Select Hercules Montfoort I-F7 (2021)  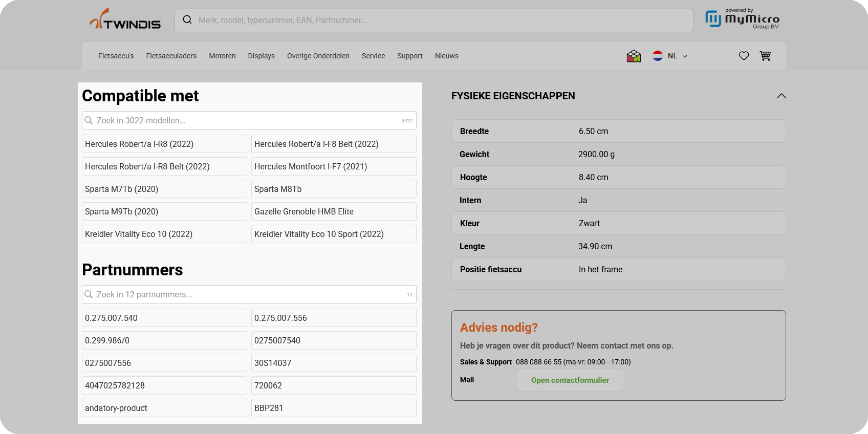click(x=334, y=166)
